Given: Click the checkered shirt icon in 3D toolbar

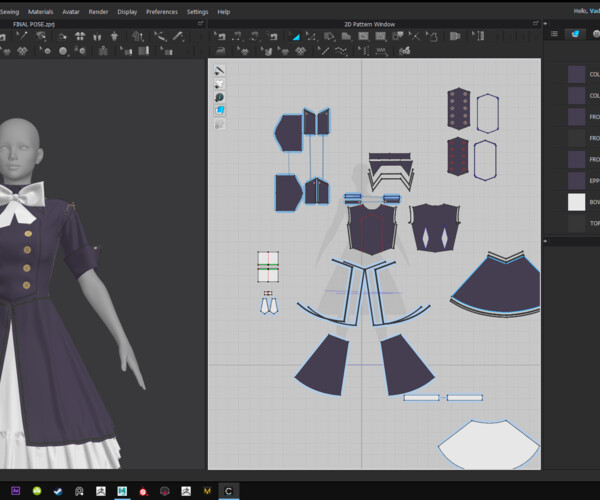Looking at the screenshot, I should (x=22, y=50).
